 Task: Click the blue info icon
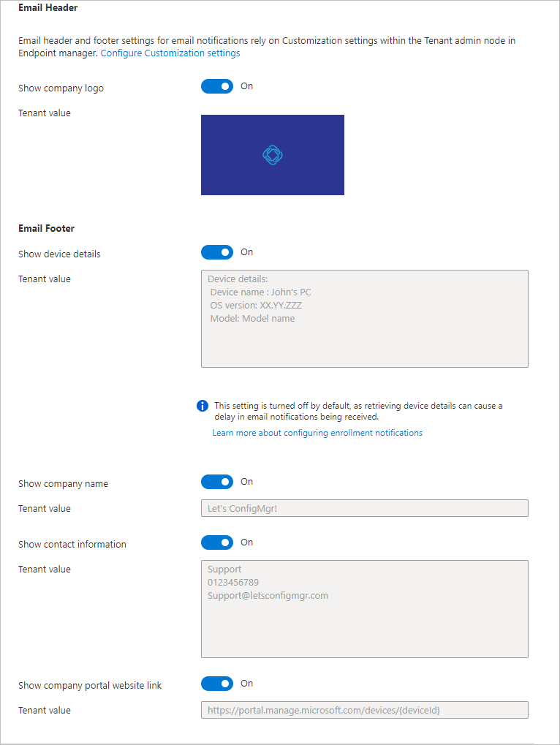pos(203,406)
